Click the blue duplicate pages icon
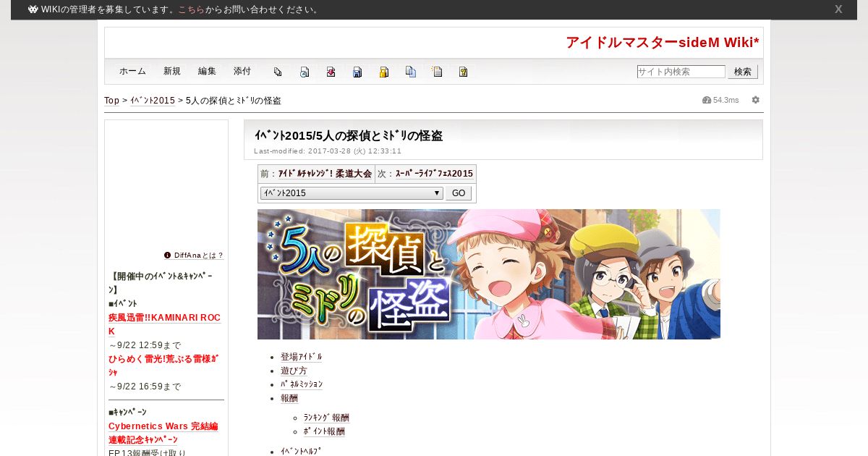Image resolution: width=868 pixels, height=456 pixels. pos(411,72)
